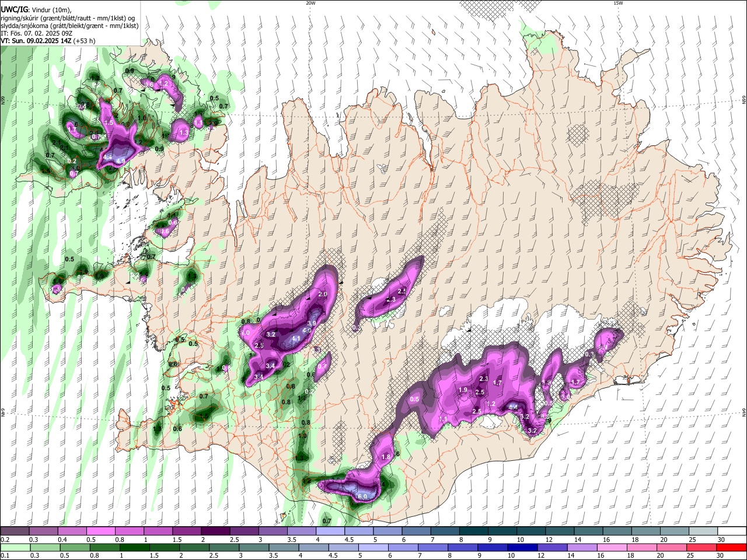Select the 'IT: Fös. 07. 02. 2025 09Z' line
The image size is (747, 560).
point(36,33)
